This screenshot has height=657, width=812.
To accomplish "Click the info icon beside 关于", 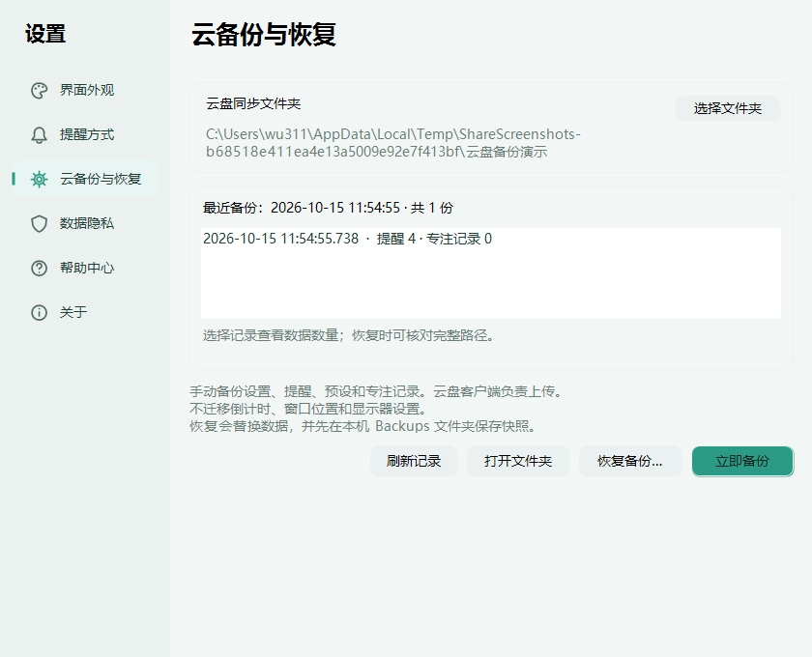I will pos(39,313).
